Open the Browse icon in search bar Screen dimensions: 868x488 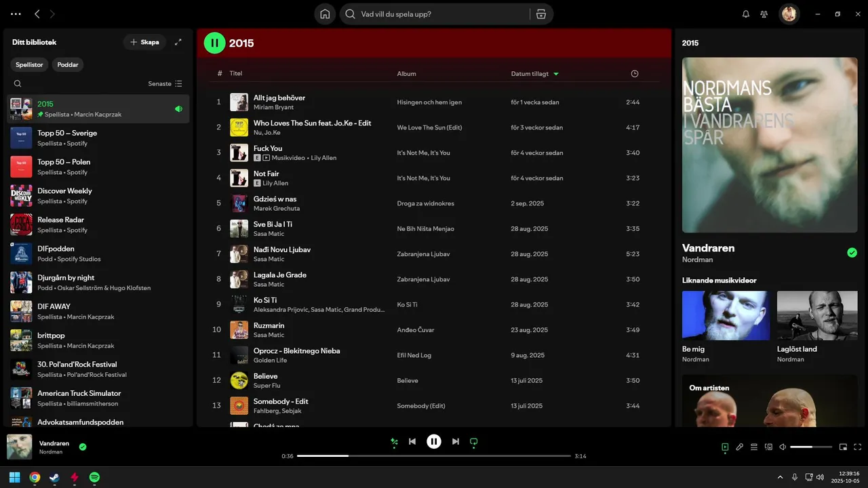click(540, 14)
